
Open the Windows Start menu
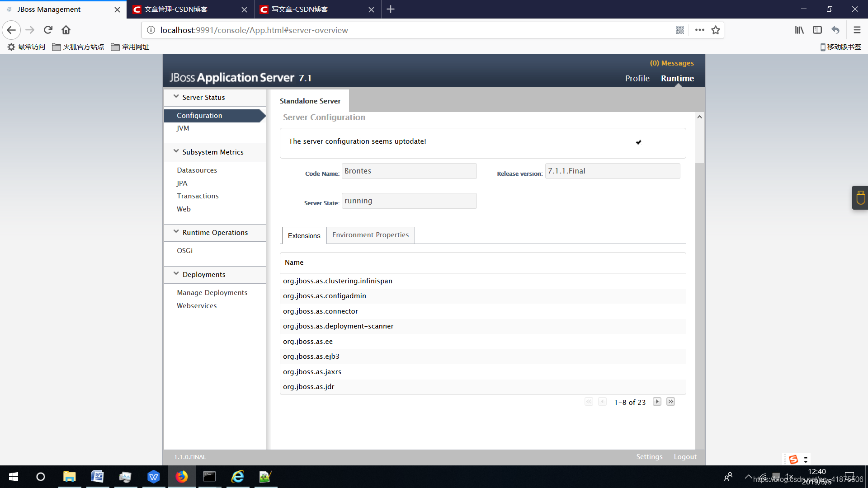point(14,477)
